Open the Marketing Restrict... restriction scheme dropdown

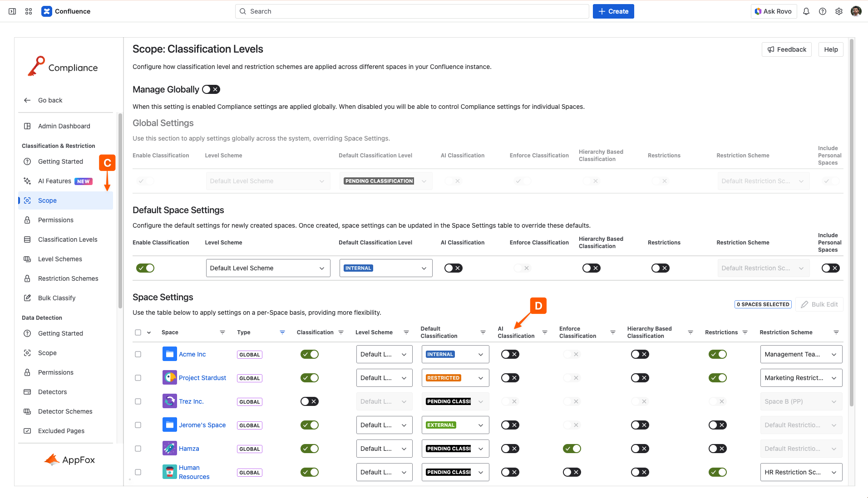coord(801,378)
